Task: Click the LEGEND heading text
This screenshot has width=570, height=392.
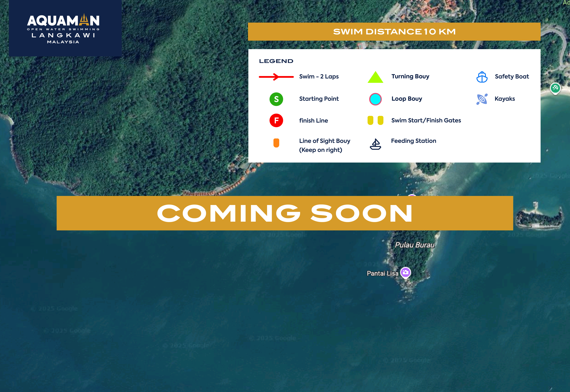Action: pyautogui.click(x=276, y=61)
